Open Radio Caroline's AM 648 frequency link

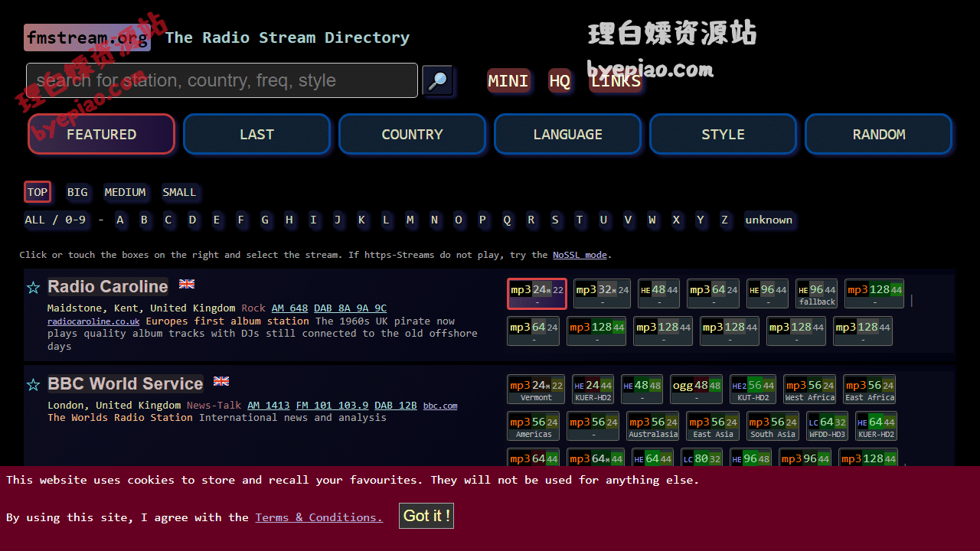tap(289, 308)
